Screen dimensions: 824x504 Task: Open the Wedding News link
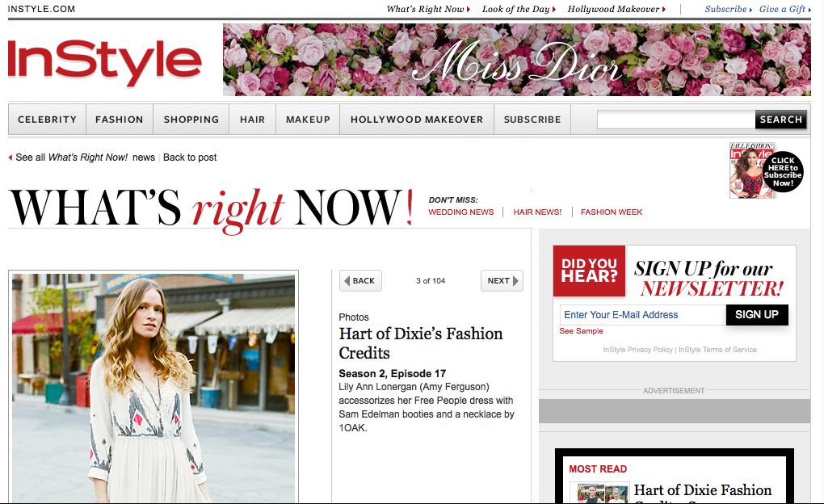(460, 212)
